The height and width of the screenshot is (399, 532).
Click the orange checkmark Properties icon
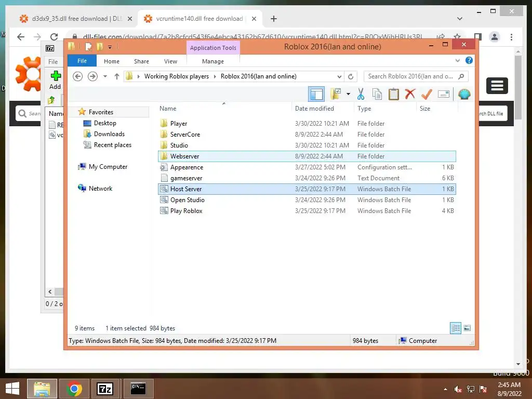(427, 94)
